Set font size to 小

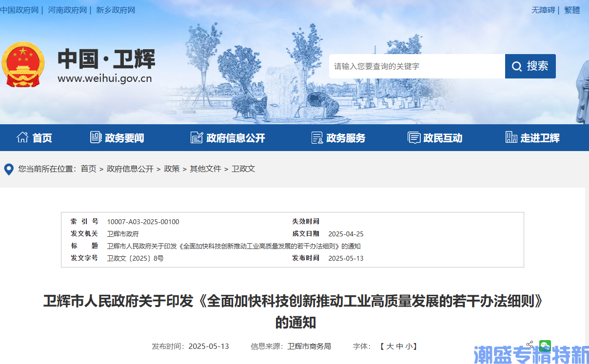[x=409, y=346]
